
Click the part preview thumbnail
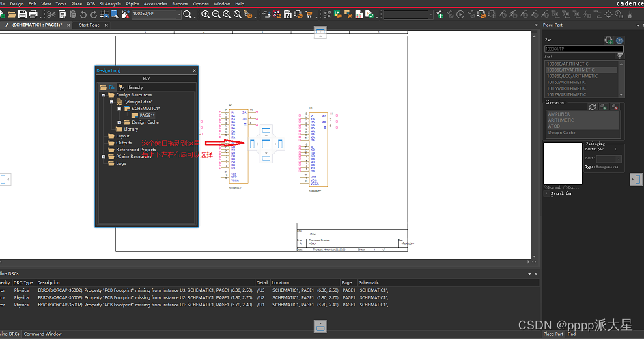(x=563, y=163)
